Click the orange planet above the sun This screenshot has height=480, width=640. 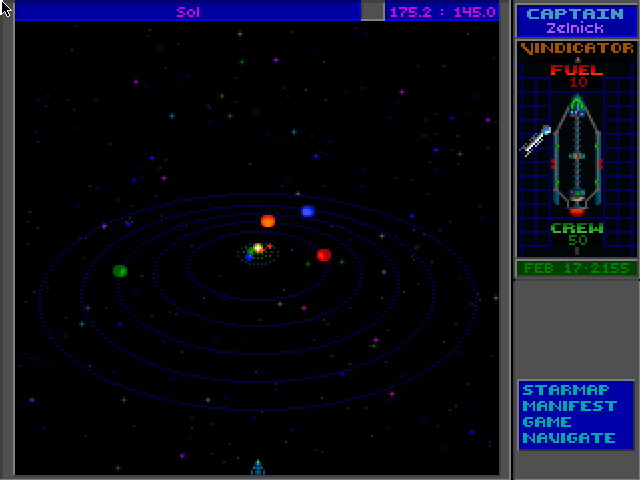point(268,221)
